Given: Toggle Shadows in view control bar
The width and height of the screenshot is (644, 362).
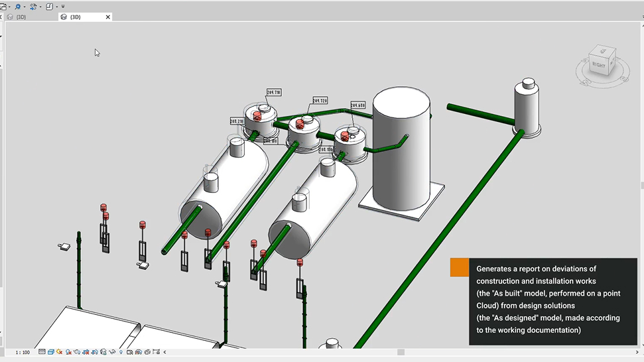Looking at the screenshot, I should coord(68,352).
